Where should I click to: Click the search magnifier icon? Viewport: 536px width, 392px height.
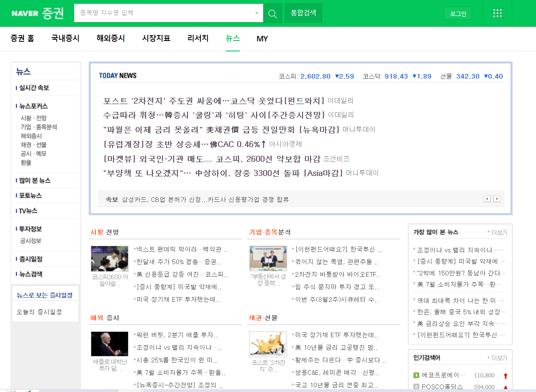click(272, 13)
